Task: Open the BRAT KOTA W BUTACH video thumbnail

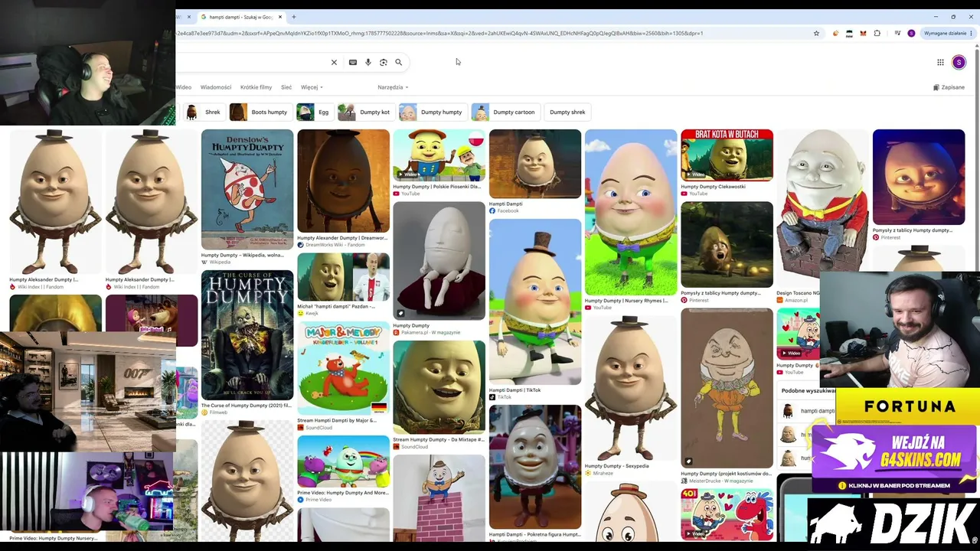Action: pos(727,155)
